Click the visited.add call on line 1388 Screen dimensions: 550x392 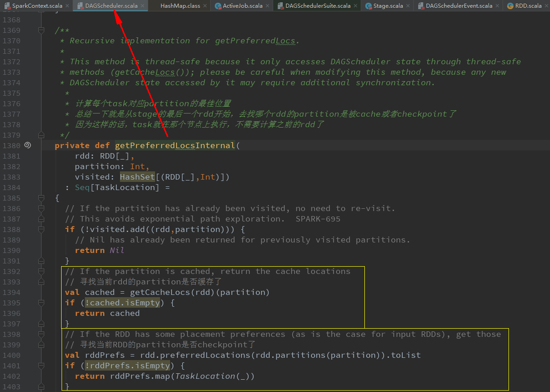click(x=110, y=229)
